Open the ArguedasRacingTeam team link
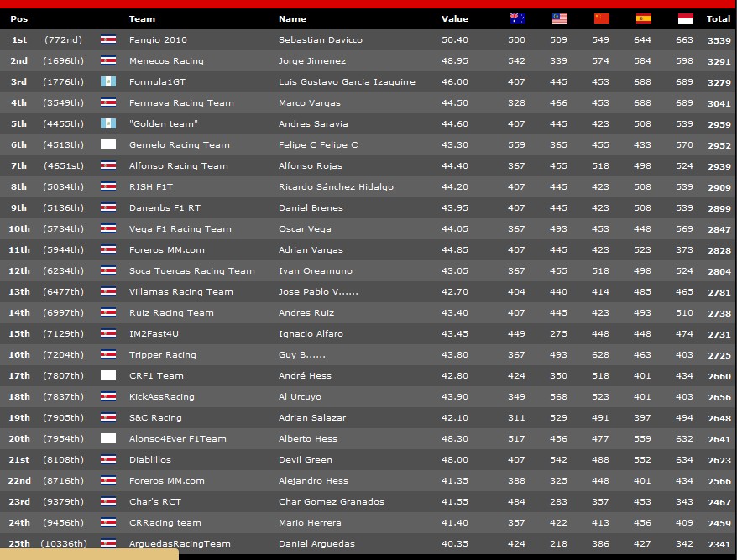 coord(180,543)
